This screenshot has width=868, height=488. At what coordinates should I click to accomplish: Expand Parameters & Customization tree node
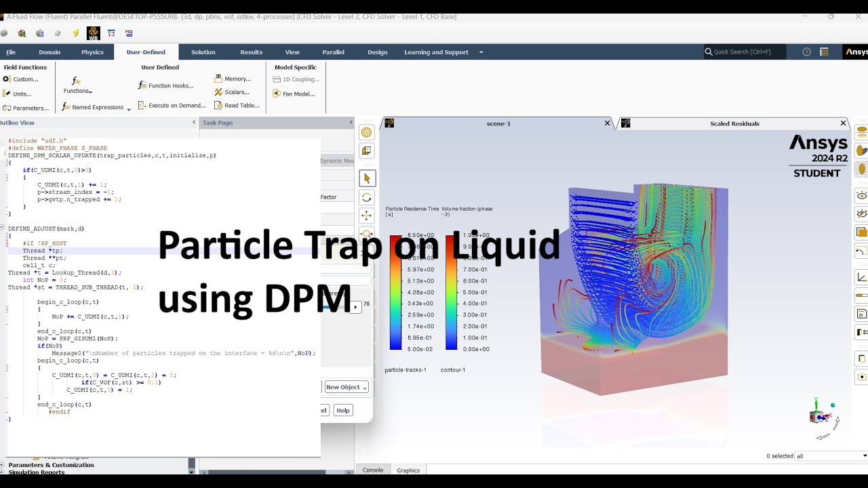[x=2, y=465]
